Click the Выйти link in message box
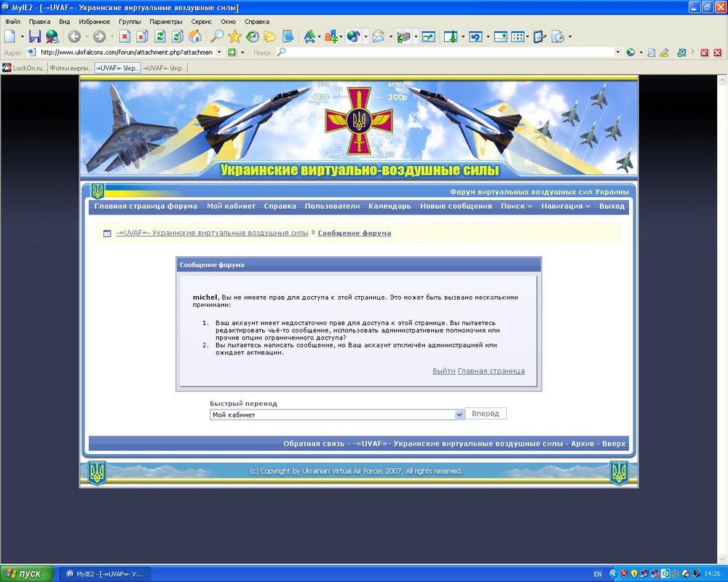This screenshot has height=582, width=728. (444, 371)
